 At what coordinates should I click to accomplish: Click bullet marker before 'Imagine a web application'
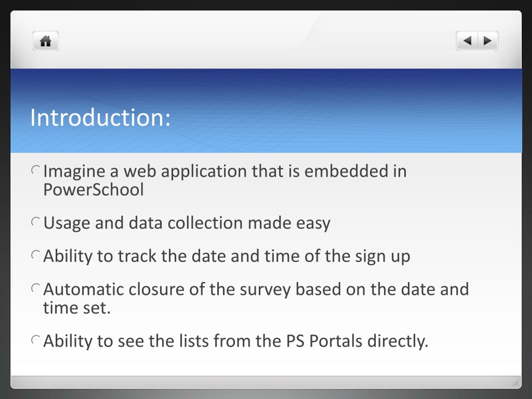click(35, 170)
